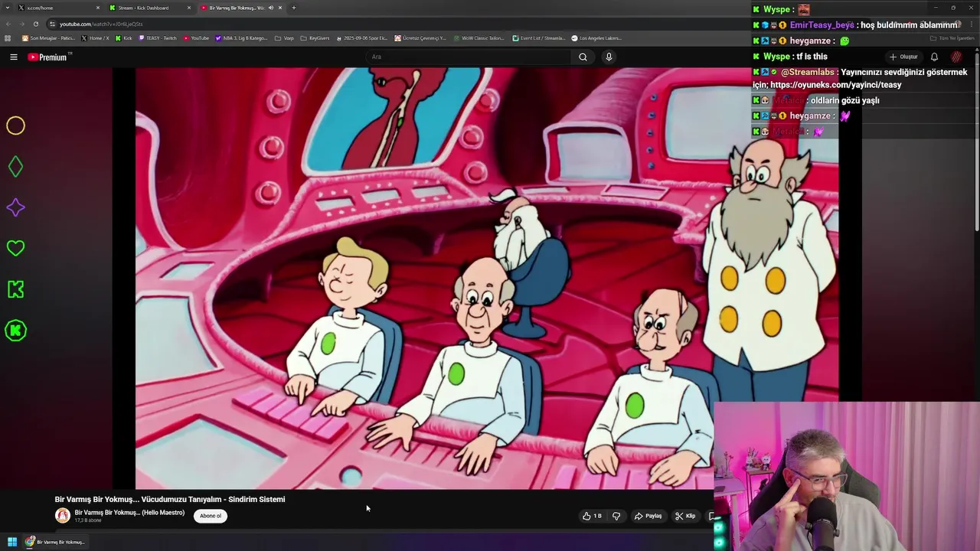The image size is (980, 551).
Task: Open the 2025-09-06 Spor bookmark
Action: [x=361, y=38]
